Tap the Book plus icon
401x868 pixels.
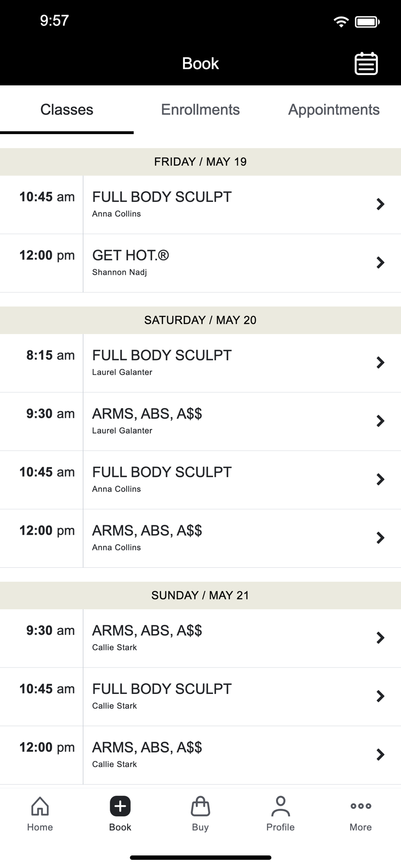point(120,806)
